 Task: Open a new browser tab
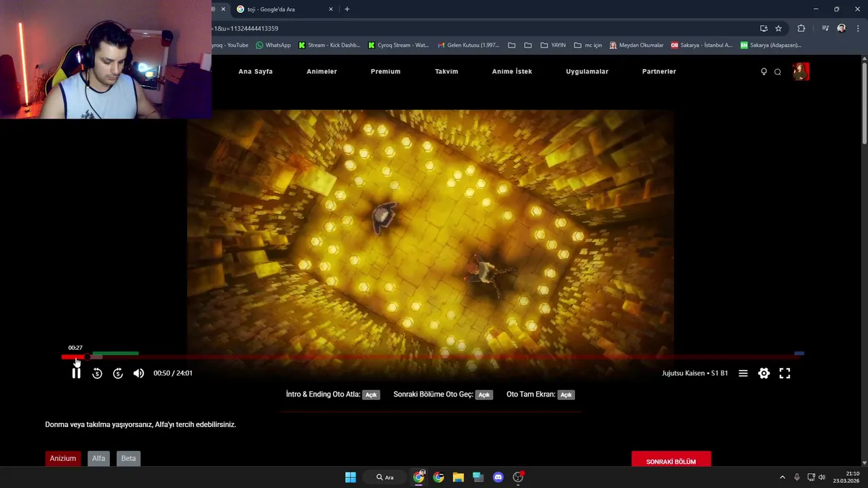[x=347, y=9]
